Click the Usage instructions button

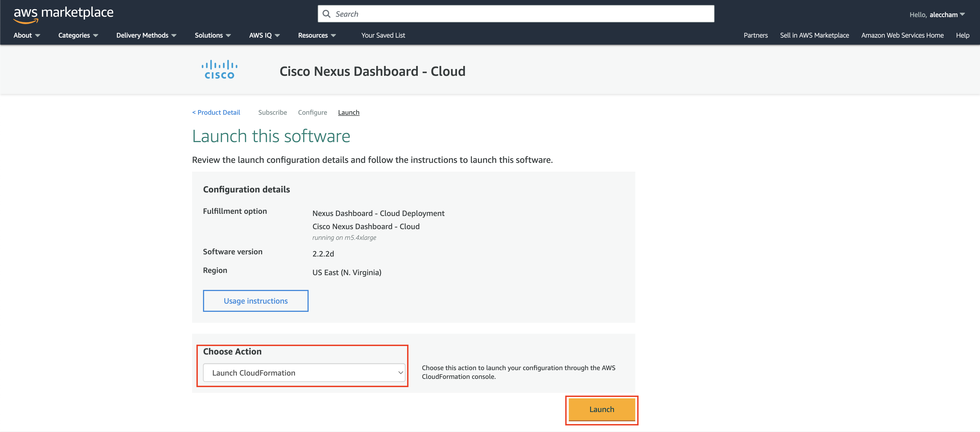point(256,301)
